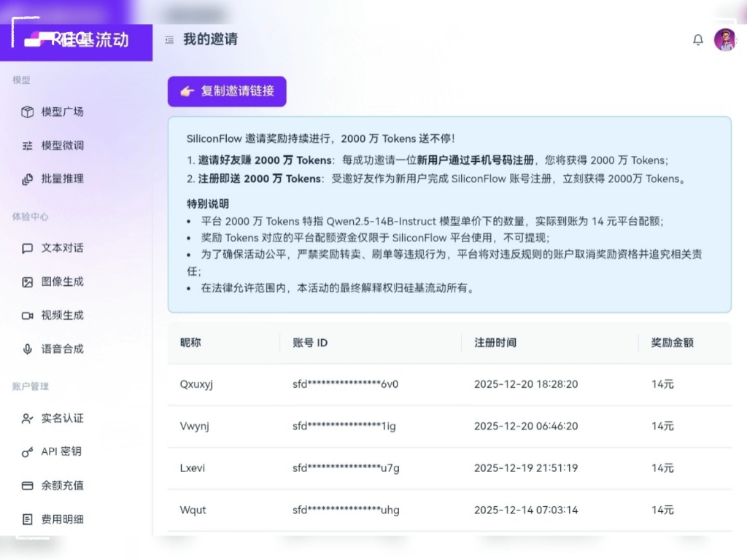
Task: Click the 模型微调 sliders icon
Action: pyautogui.click(x=28, y=146)
